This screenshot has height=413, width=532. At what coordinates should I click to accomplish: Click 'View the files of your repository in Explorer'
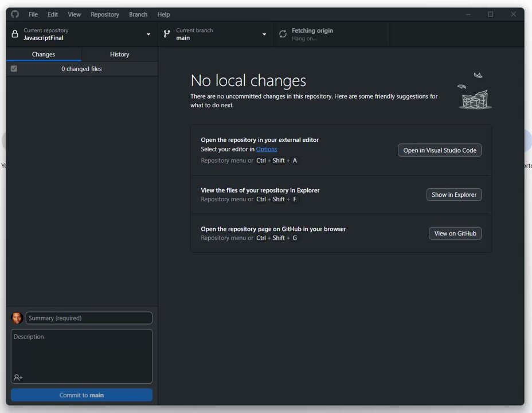pos(260,190)
